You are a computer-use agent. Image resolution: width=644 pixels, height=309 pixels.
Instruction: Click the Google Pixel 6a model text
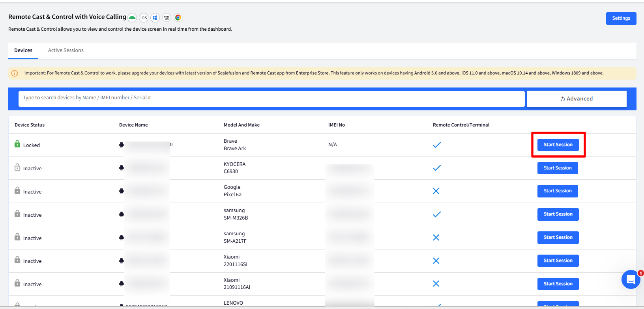232,191
